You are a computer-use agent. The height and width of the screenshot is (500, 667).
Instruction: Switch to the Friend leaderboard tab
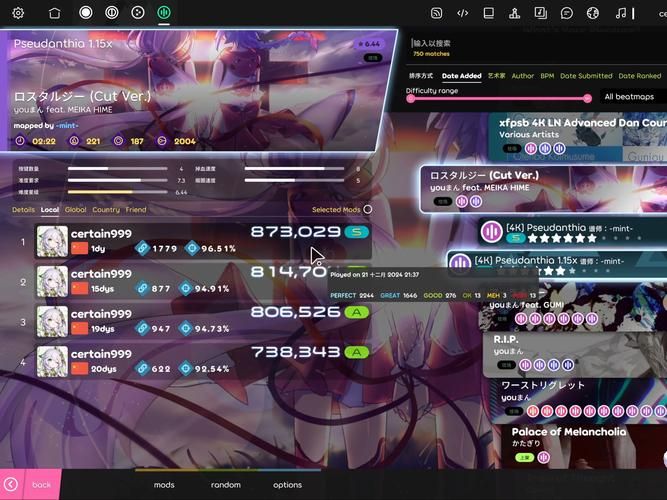pyautogui.click(x=136, y=210)
